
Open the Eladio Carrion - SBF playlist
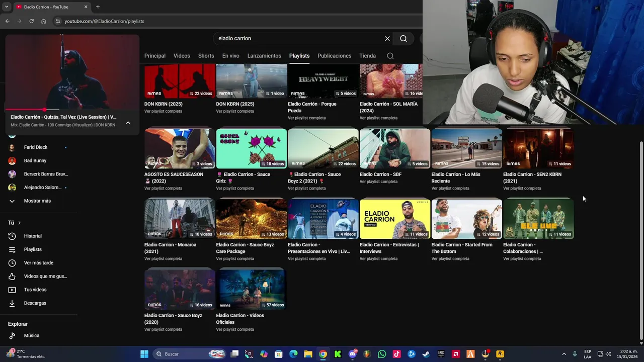coord(395,148)
